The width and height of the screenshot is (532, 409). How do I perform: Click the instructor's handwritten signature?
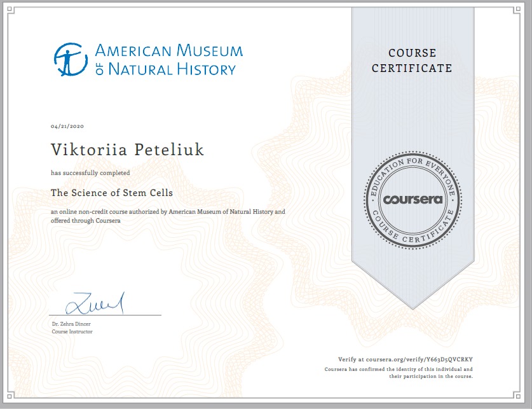95,303
